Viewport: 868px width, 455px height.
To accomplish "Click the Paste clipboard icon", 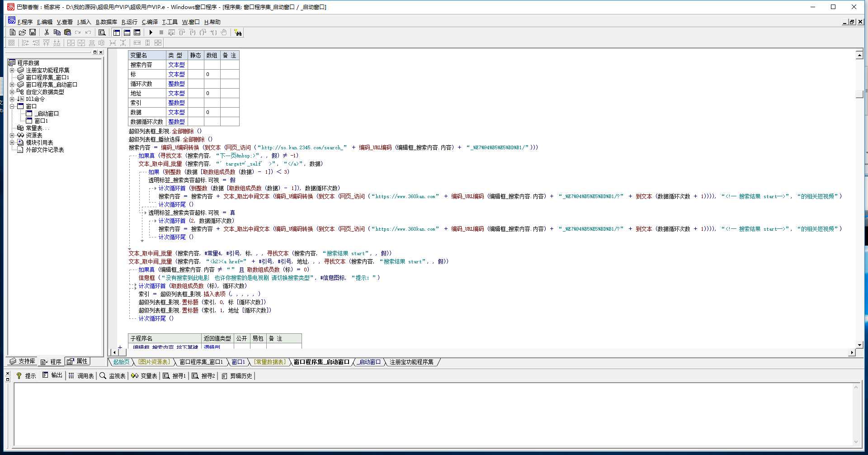I will click(x=67, y=32).
